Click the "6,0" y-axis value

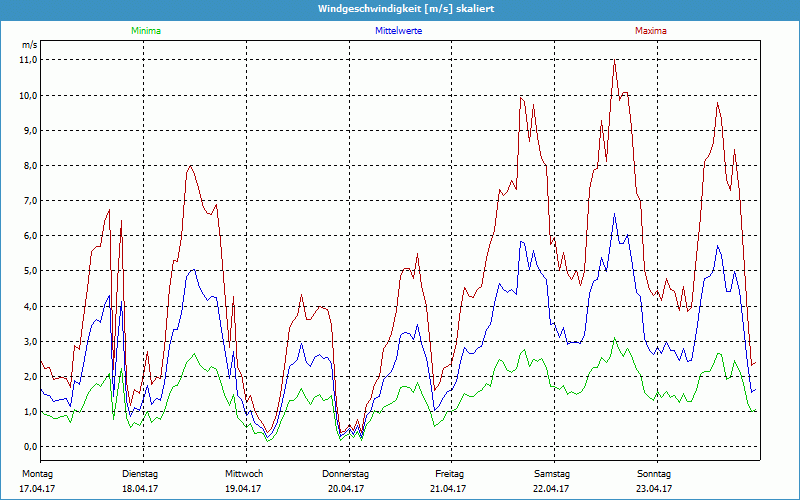pyautogui.click(x=31, y=236)
